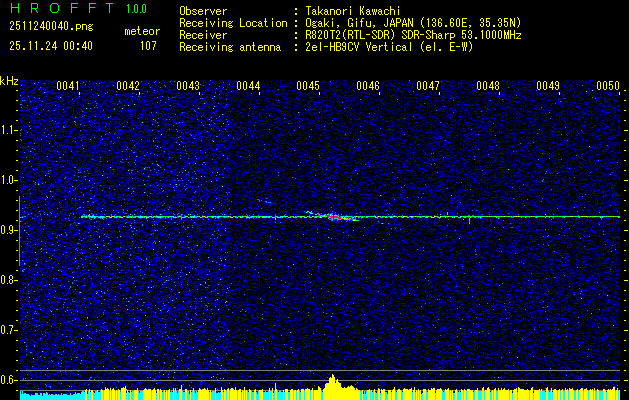Click the 1.0 kHz axis label

click(x=8, y=180)
